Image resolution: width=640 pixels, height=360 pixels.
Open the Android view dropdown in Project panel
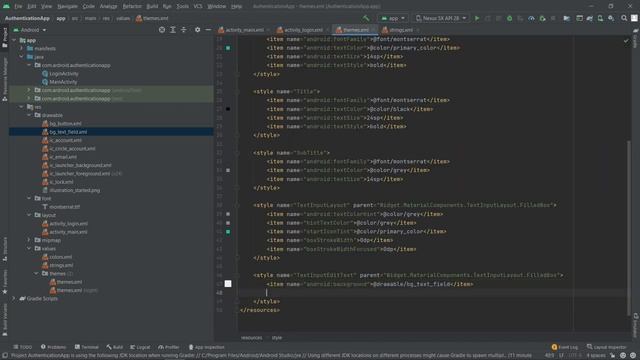click(x=30, y=30)
